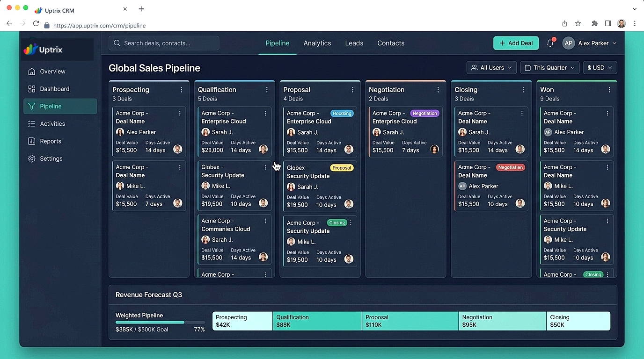644x359 pixels.
Task: Open Proposal column options menu
Action: pyautogui.click(x=353, y=90)
